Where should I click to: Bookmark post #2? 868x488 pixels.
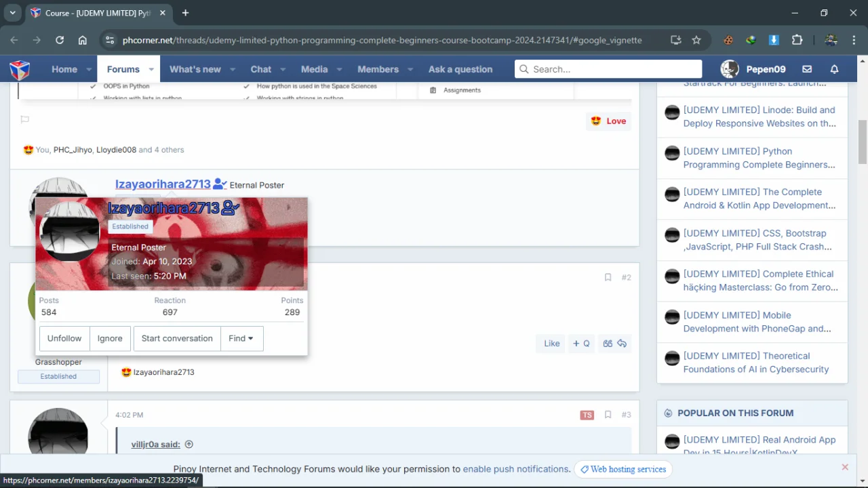(x=608, y=277)
